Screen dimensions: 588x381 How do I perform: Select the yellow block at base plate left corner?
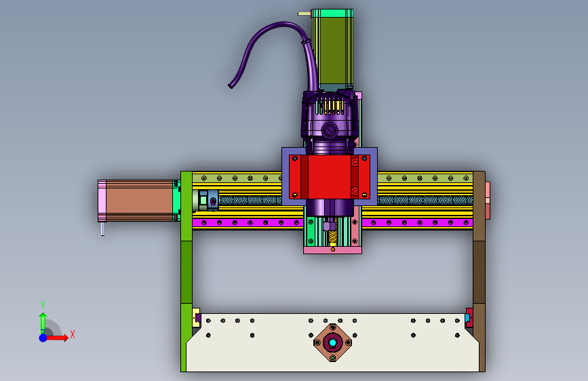click(196, 318)
